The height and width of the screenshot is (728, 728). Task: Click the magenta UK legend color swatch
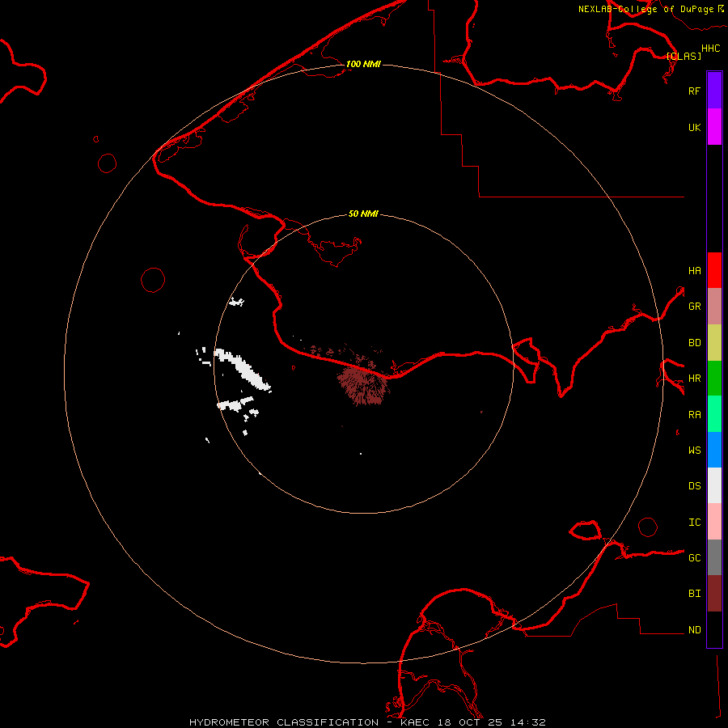click(714, 127)
